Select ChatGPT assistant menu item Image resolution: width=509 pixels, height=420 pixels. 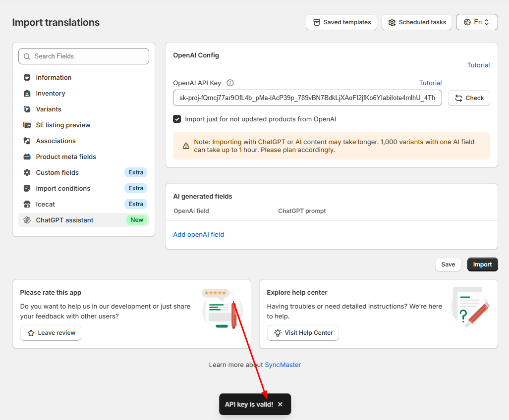tap(84, 220)
